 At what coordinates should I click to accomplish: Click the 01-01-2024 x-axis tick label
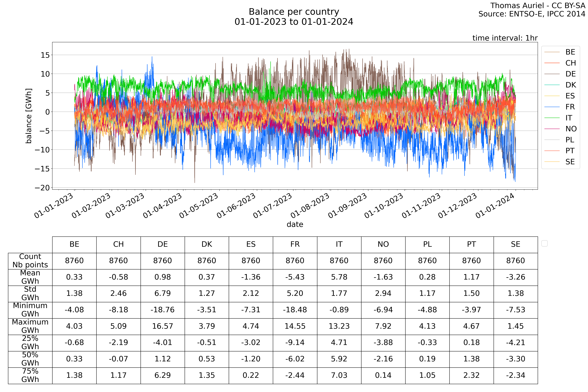[495, 206]
